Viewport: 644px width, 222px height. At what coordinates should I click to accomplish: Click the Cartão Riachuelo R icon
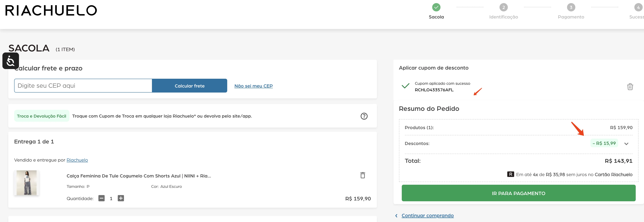511,174
